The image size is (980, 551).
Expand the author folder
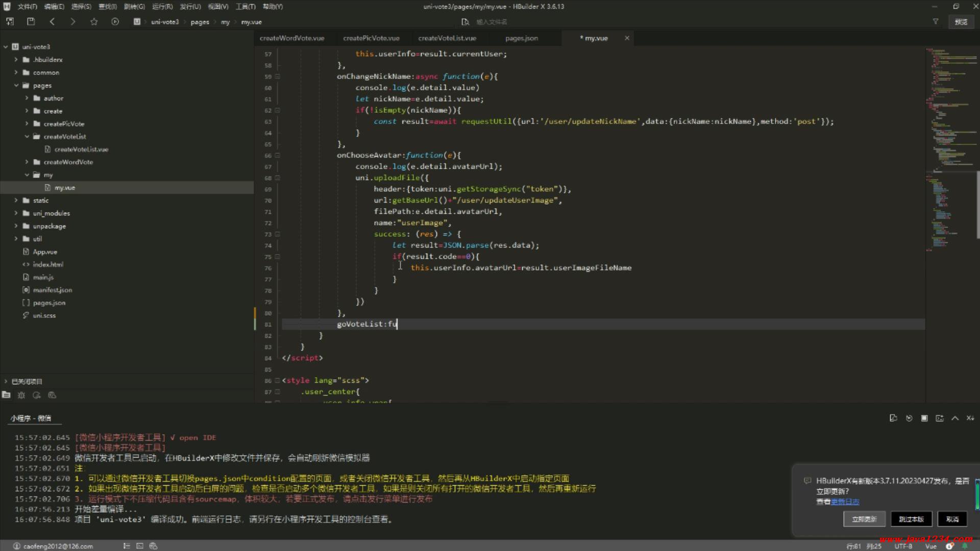(27, 98)
